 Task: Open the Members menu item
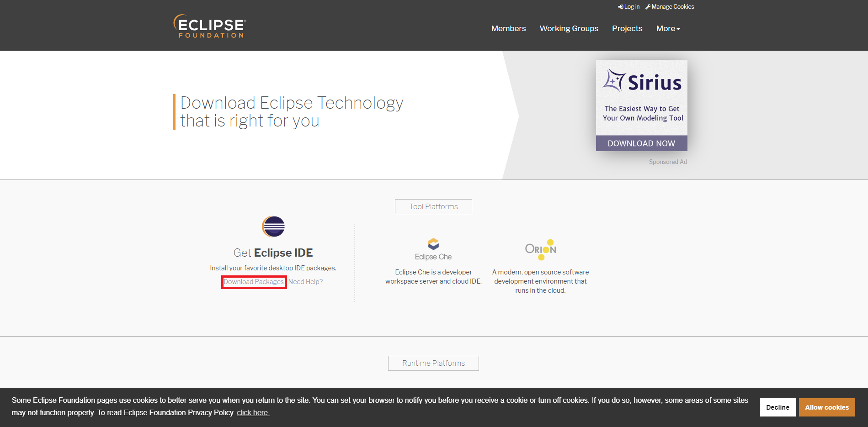tap(508, 28)
